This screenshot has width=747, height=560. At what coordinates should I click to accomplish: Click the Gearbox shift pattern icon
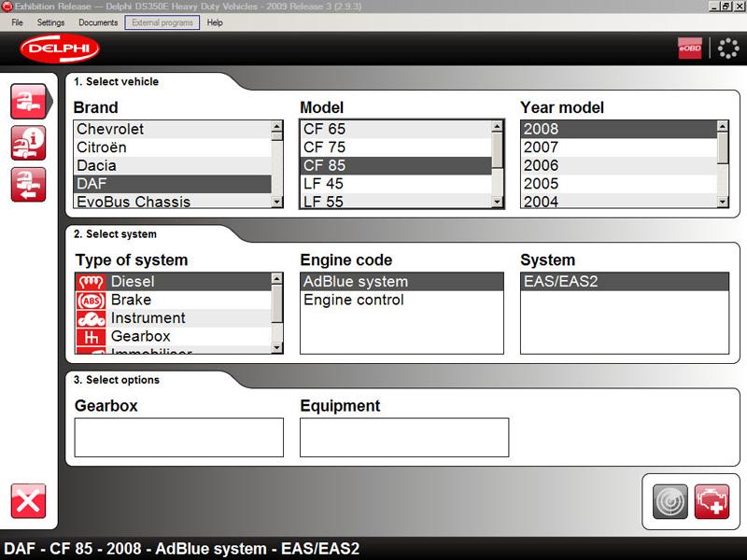(91, 337)
